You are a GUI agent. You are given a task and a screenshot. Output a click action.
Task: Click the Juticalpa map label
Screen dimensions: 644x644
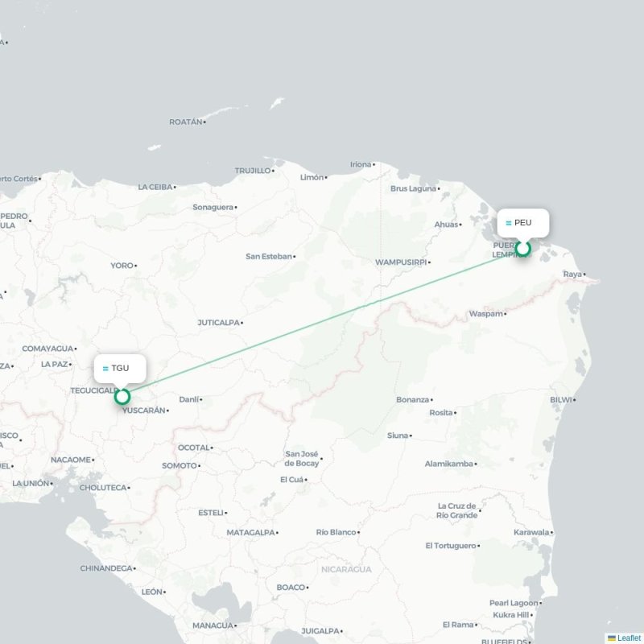(x=218, y=323)
